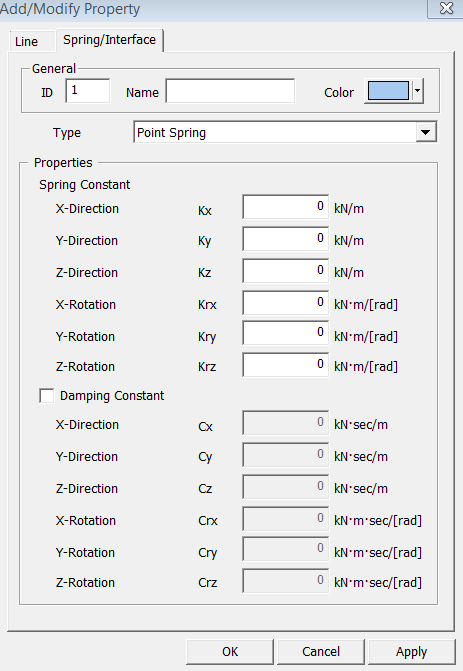Click the Name text field
Screen dimensions: 463x671
tap(230, 90)
